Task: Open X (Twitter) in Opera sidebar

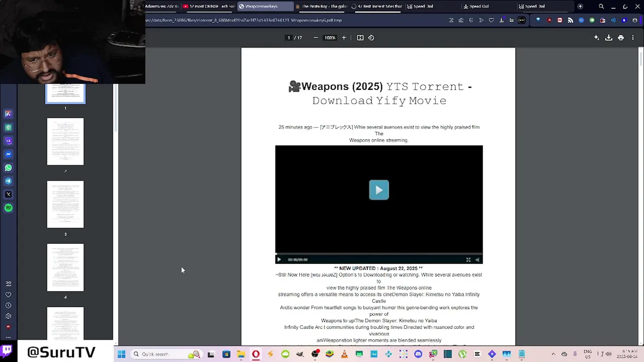Action: pyautogui.click(x=8, y=195)
